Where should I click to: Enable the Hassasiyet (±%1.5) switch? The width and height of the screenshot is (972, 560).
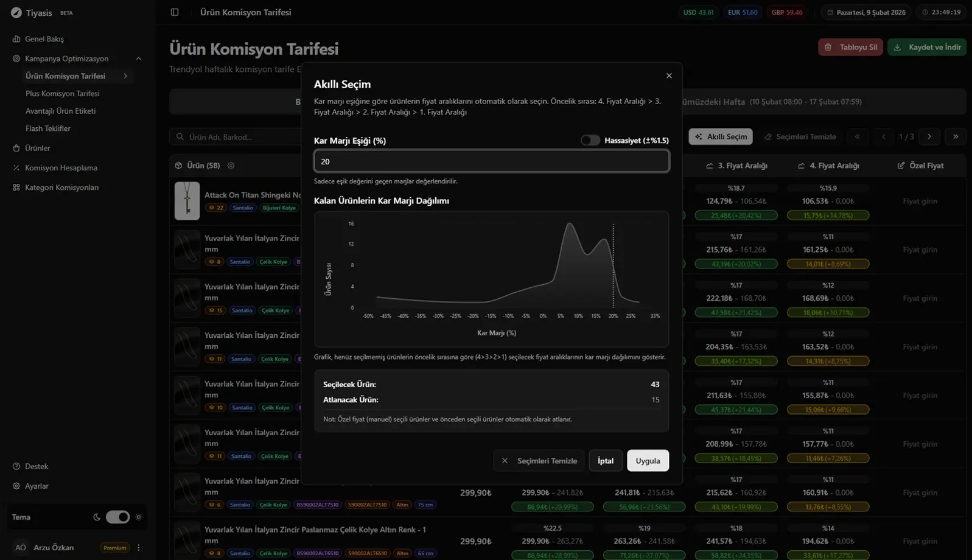tap(590, 141)
